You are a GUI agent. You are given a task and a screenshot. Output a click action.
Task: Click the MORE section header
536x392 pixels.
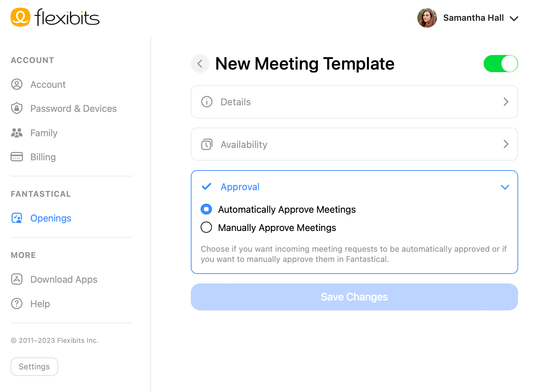(23, 255)
